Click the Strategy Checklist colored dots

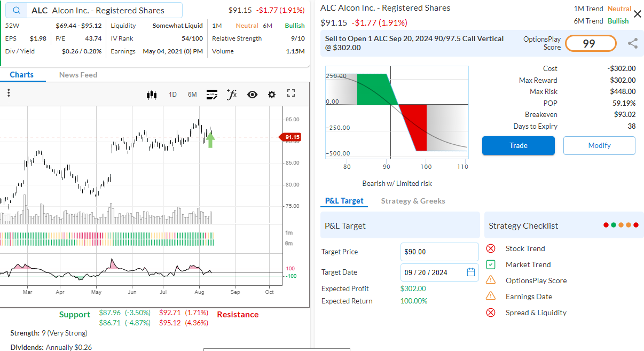click(621, 225)
